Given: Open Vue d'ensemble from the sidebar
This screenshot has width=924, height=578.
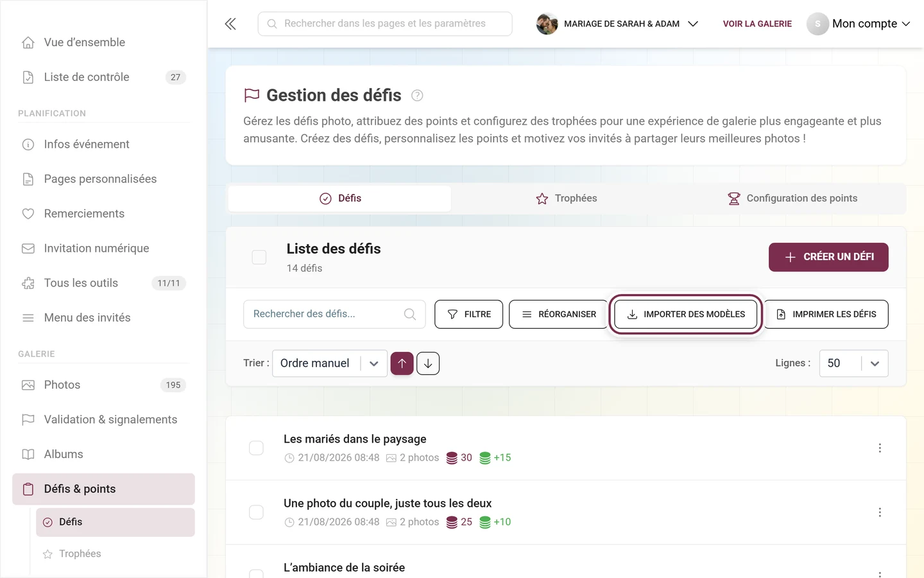Looking at the screenshot, I should click(103, 42).
